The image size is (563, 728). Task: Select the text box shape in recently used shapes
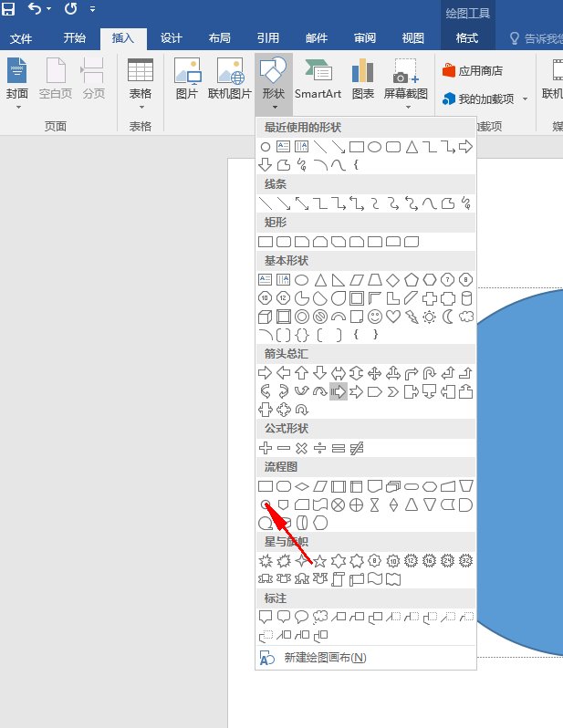pos(284,147)
